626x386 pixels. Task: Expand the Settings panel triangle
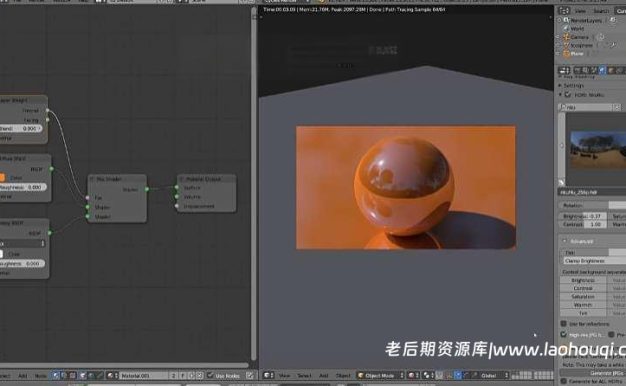tap(560, 85)
